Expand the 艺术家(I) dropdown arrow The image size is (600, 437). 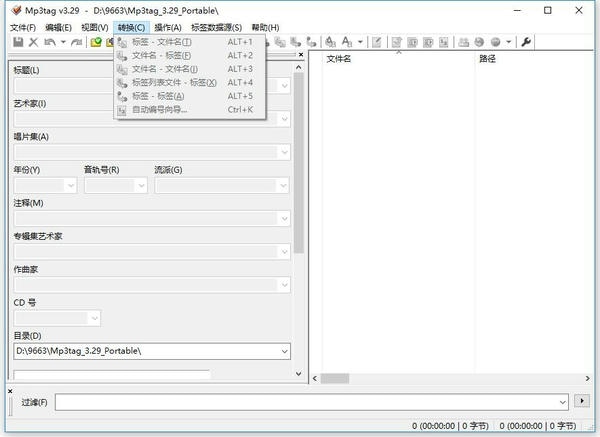pyautogui.click(x=284, y=119)
